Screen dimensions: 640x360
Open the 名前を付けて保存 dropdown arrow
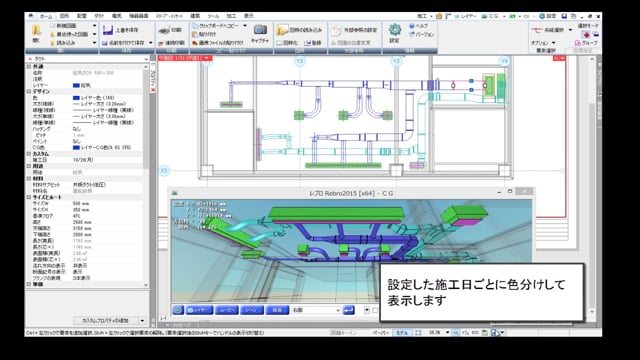pos(151,43)
